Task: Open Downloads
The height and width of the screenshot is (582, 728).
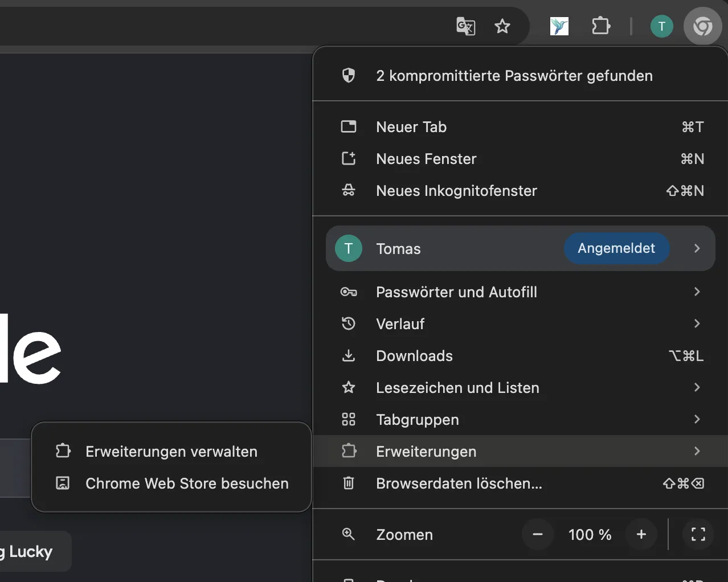Action: [x=520, y=356]
